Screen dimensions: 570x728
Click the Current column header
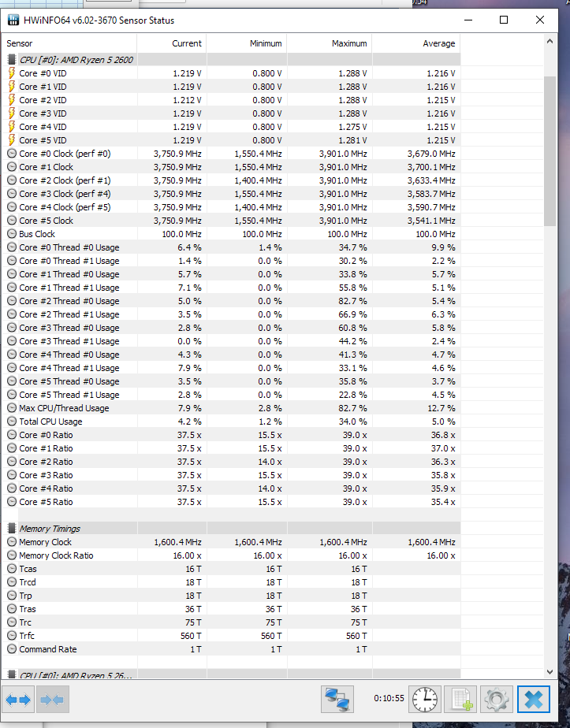tap(172, 43)
